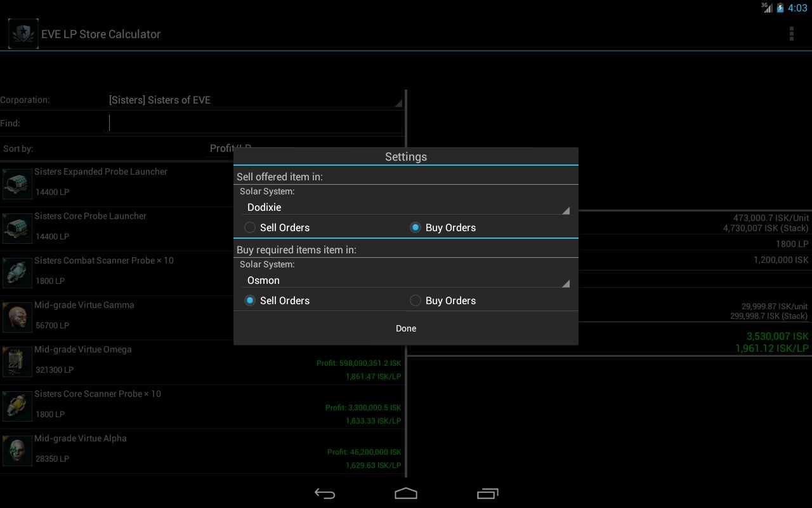Open the overflow menu with three dots
812x508 pixels.
point(791,34)
